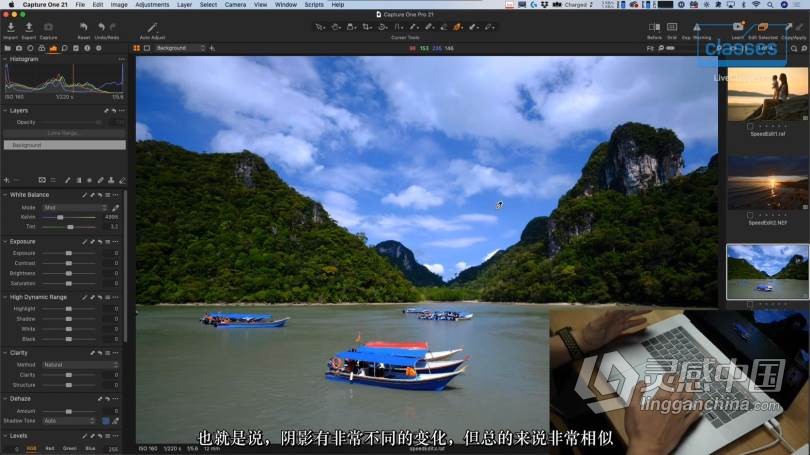Image resolution: width=810 pixels, height=455 pixels.
Task: Click the Dehaze shadow tone eyedropper
Action: coord(116,421)
